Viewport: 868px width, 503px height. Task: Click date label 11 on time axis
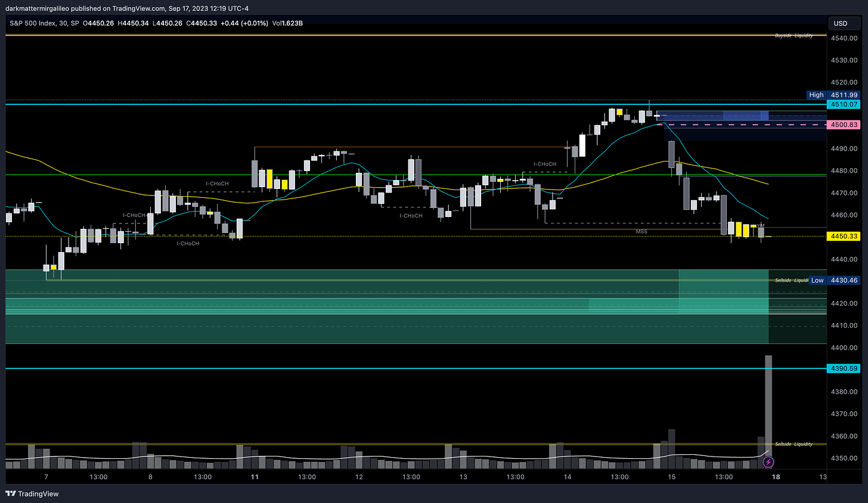pyautogui.click(x=255, y=477)
